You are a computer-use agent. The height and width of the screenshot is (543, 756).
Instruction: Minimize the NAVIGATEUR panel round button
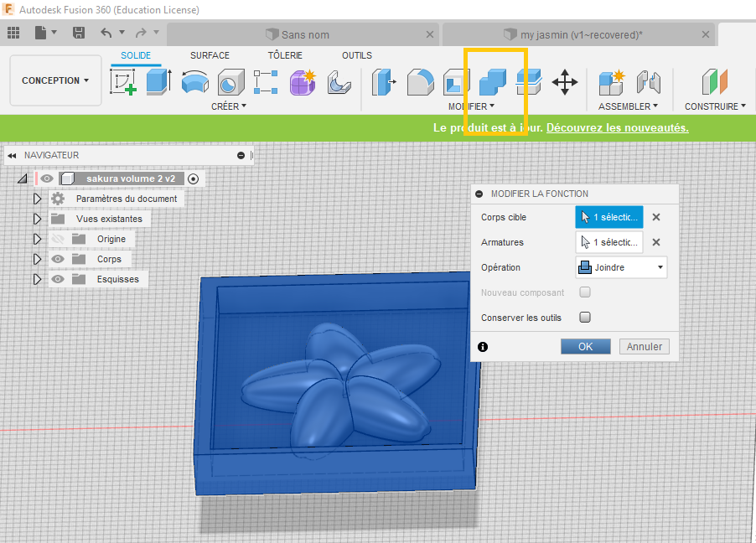pos(241,155)
